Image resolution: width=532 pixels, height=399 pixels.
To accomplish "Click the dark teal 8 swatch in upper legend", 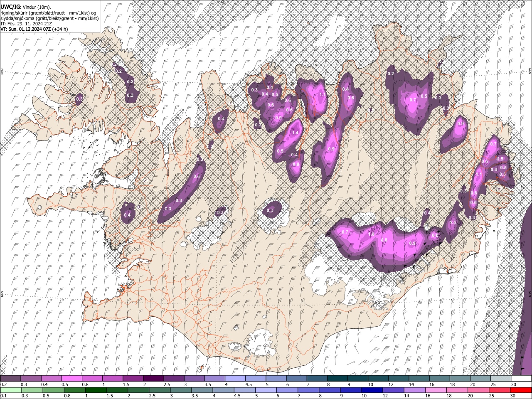I will pyautogui.click(x=337, y=378).
